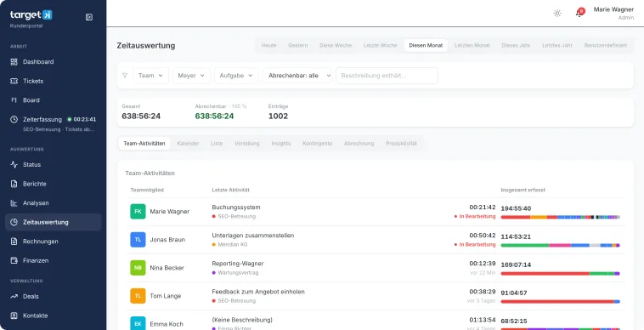Select Benutzerdefiniert range
This screenshot has height=330, width=644.
tap(606, 45)
